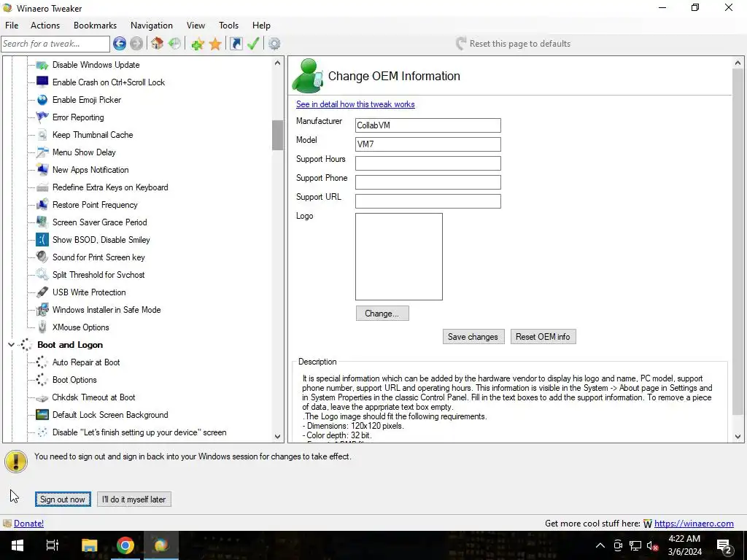
Task: Click the muted volume tray icon
Action: [x=652, y=545]
